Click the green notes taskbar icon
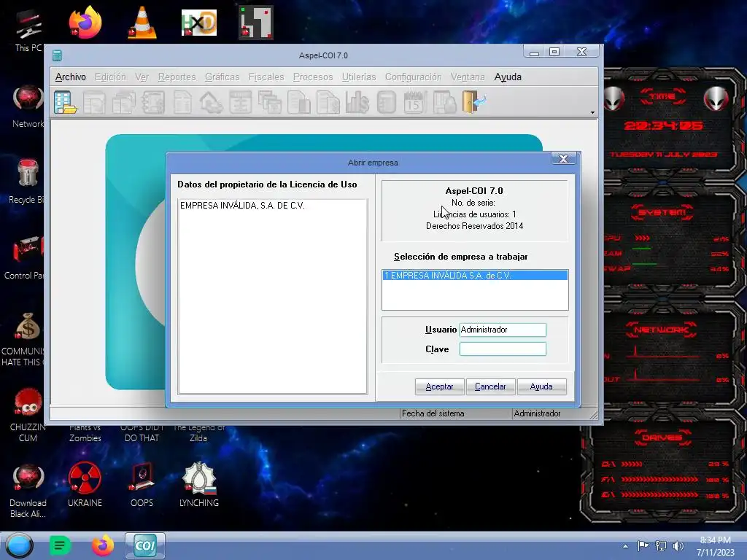 click(60, 545)
